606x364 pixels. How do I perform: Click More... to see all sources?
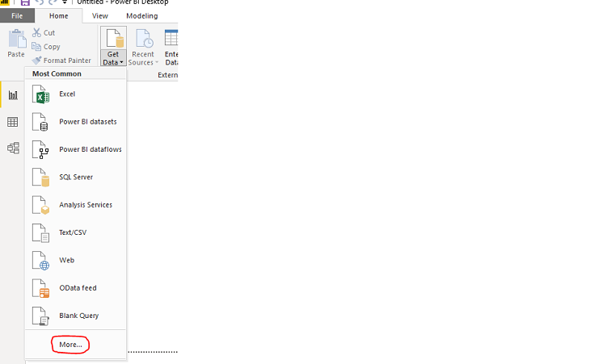click(x=71, y=345)
